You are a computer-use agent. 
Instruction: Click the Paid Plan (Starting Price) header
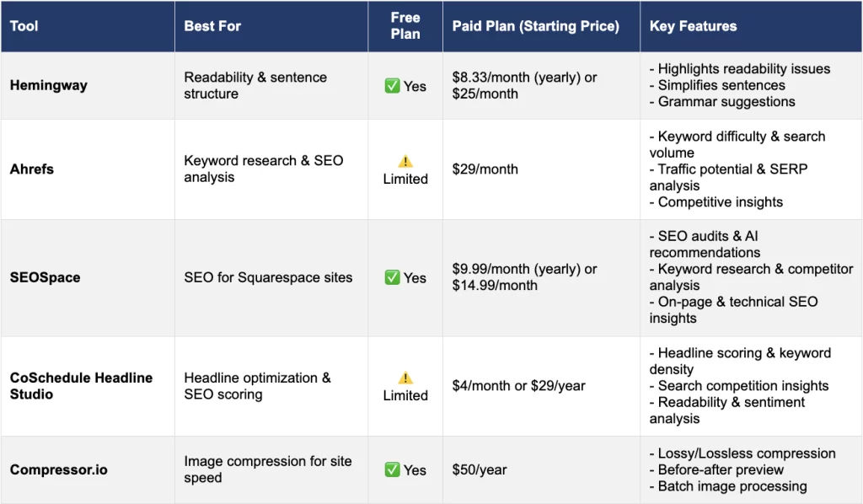click(x=535, y=26)
